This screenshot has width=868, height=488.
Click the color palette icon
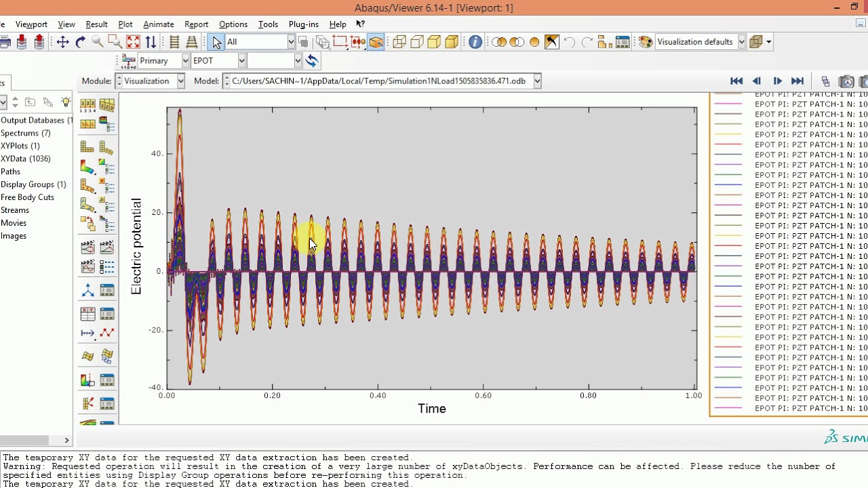click(645, 42)
